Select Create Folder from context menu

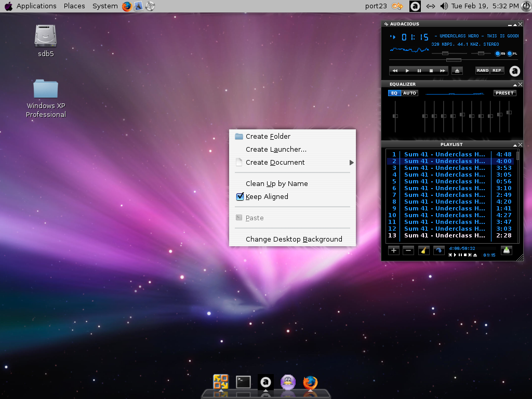coord(268,136)
